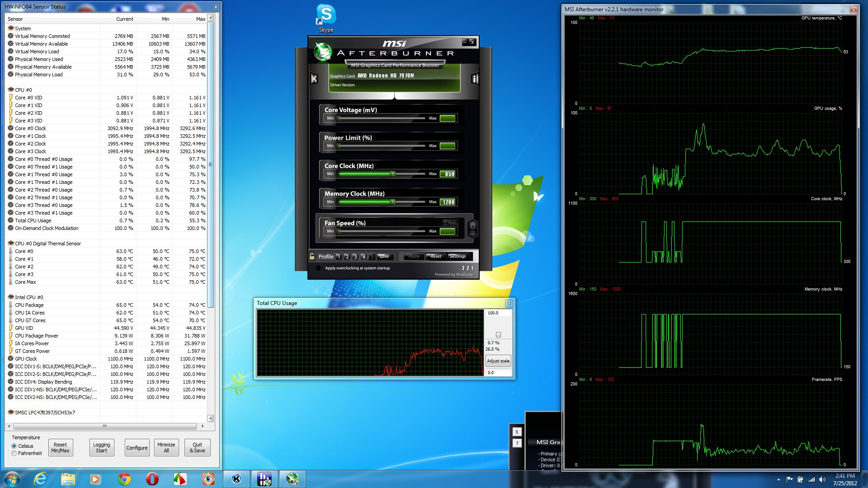Click the System group icon in HWiNFO list

click(11, 28)
